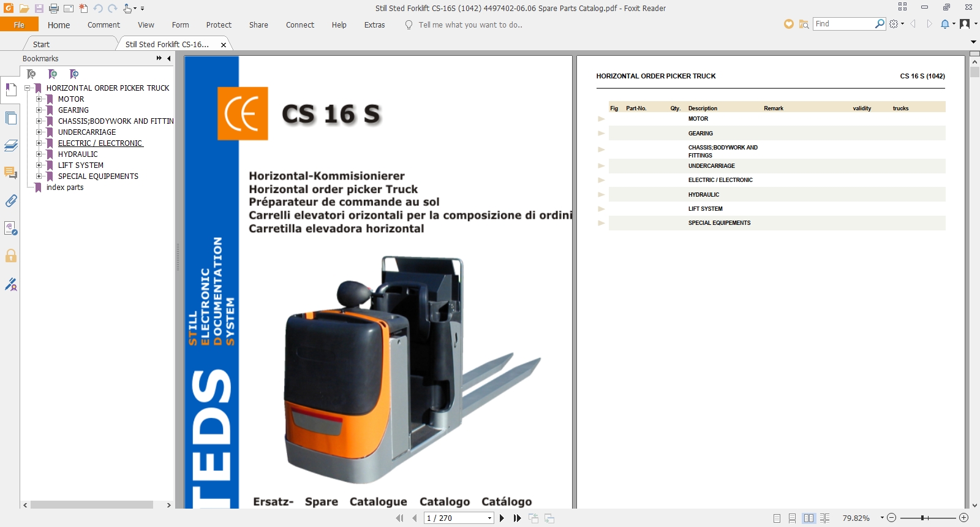The height and width of the screenshot is (527, 980).
Task: Open the Layers panel icon
Action: pyautogui.click(x=10, y=145)
